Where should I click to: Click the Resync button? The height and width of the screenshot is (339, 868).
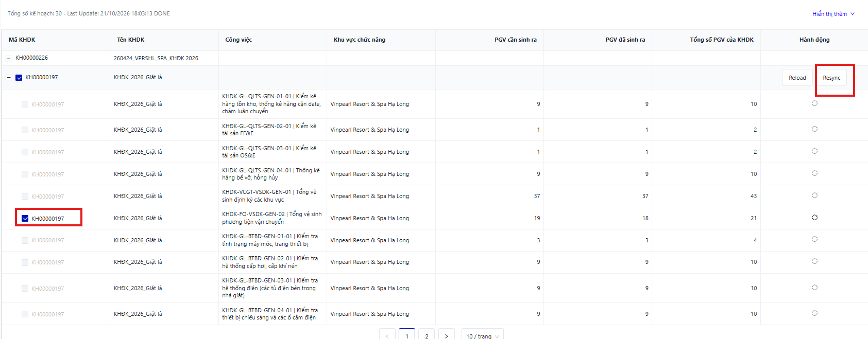[x=831, y=78]
